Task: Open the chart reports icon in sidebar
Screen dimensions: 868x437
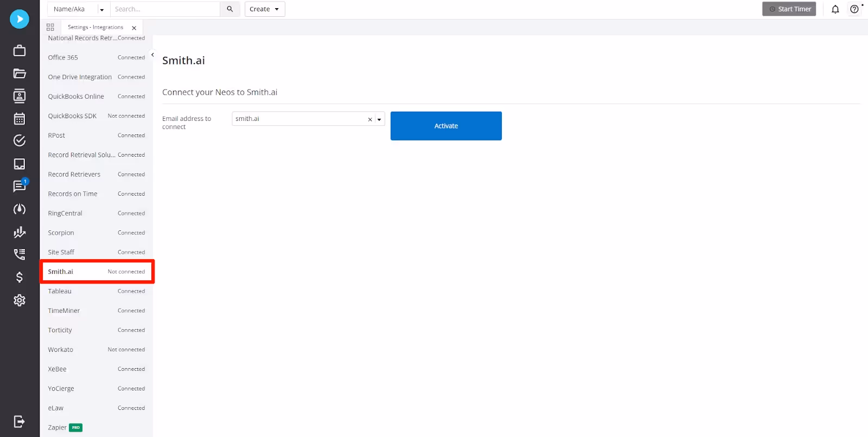Action: click(20, 232)
